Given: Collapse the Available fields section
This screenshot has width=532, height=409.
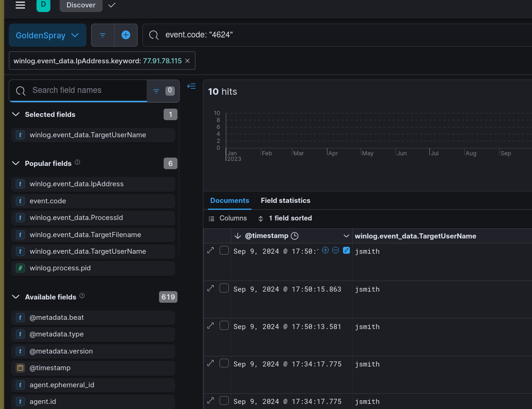Looking at the screenshot, I should (16, 297).
